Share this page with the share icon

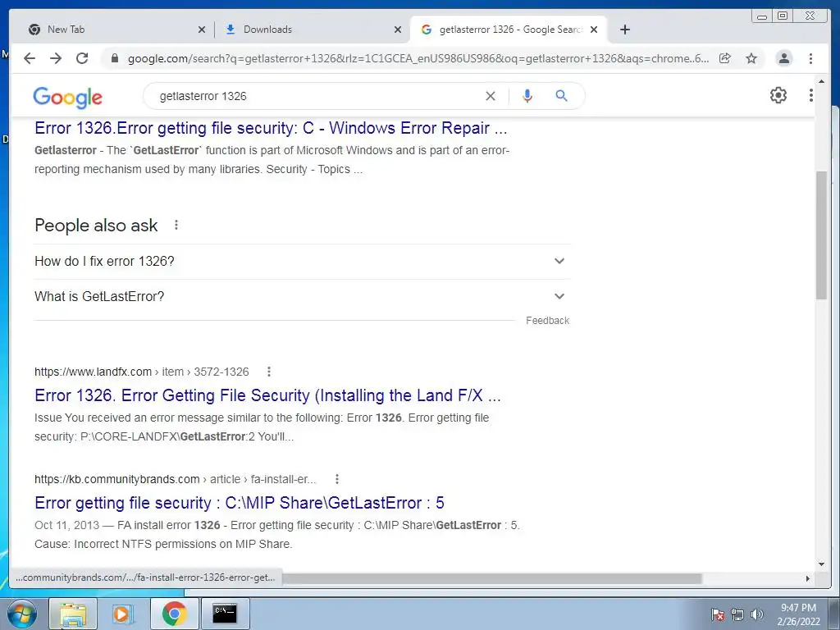pyautogui.click(x=725, y=58)
